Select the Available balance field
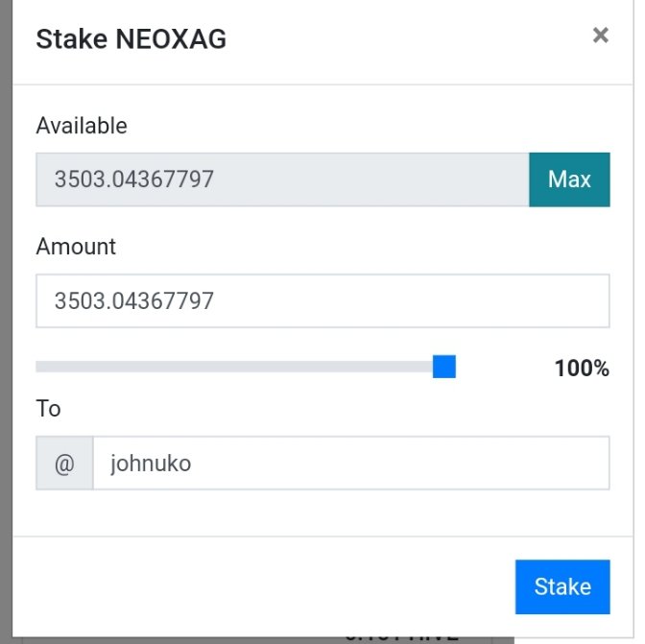 coord(282,179)
